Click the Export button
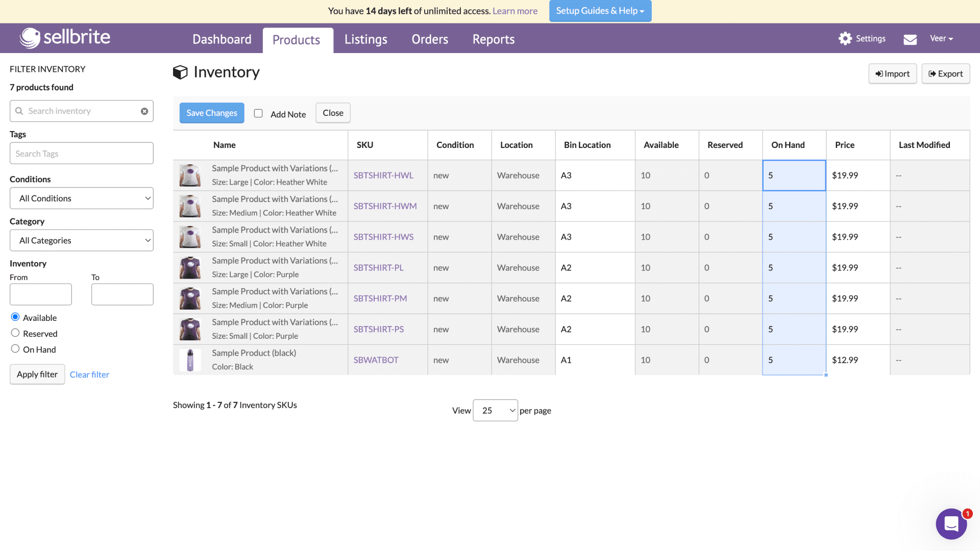This screenshot has width=980, height=551. 946,73
